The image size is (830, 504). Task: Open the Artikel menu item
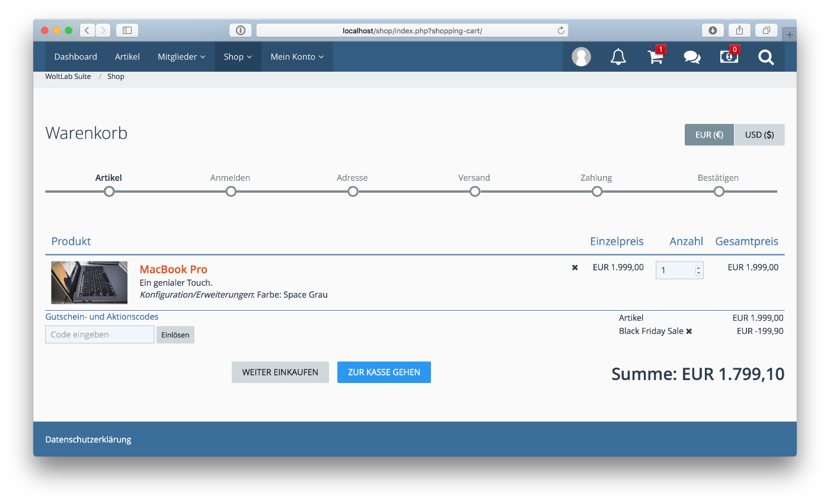click(127, 57)
